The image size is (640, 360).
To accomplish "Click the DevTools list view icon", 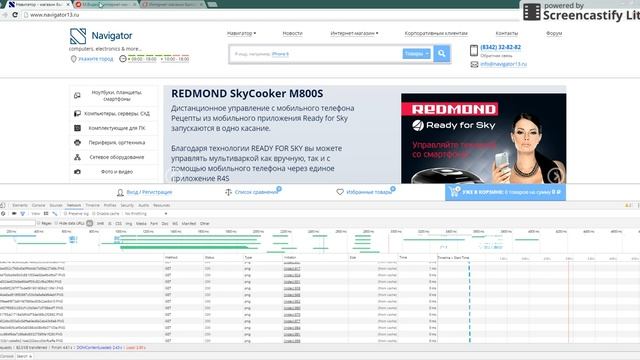I will 46,213.
